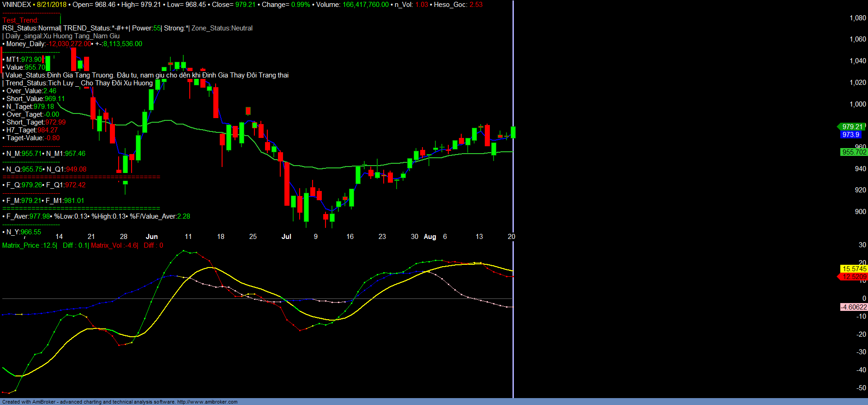
Task: Click the green 955.702 value axis tag
Action: point(854,152)
